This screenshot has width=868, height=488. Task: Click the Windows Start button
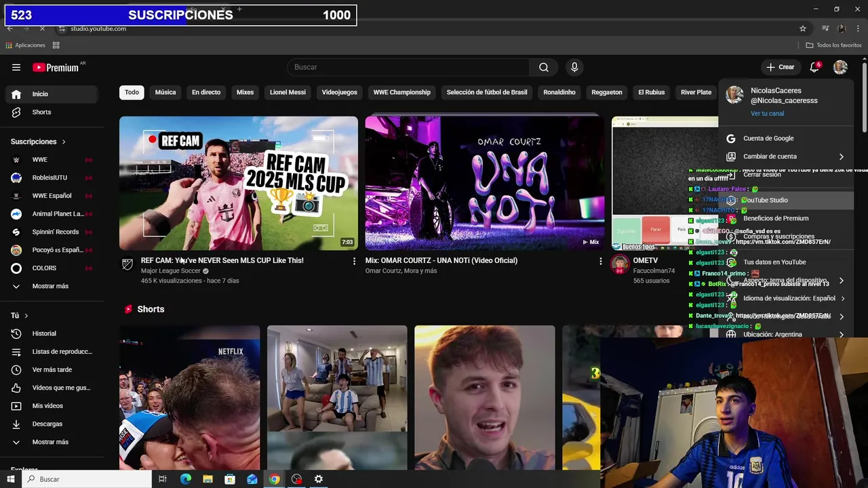(x=11, y=479)
